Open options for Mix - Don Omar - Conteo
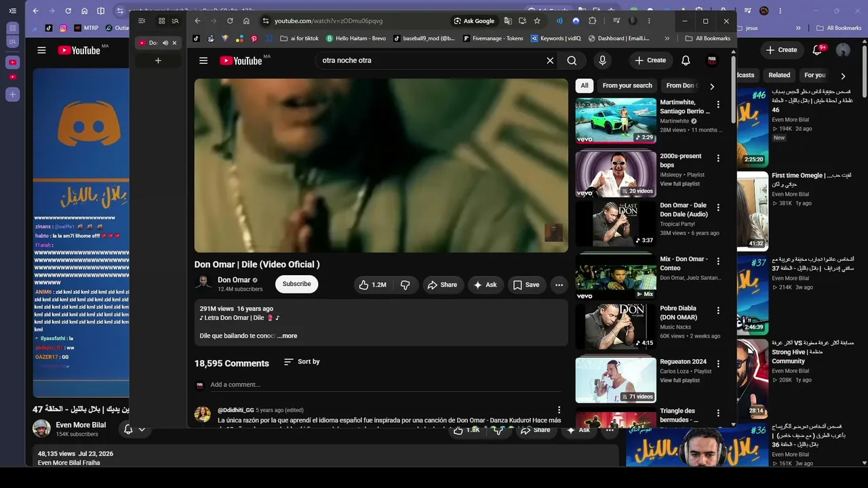868x488 pixels. pyautogui.click(x=718, y=261)
